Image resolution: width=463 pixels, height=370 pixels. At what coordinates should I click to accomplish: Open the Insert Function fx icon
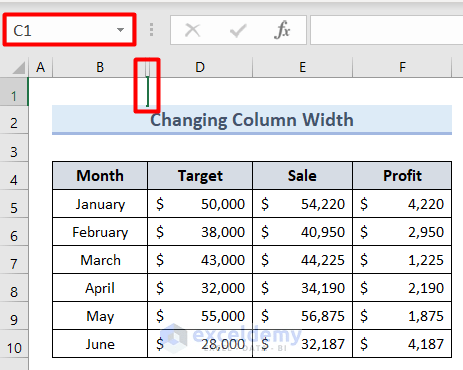pyautogui.click(x=282, y=30)
